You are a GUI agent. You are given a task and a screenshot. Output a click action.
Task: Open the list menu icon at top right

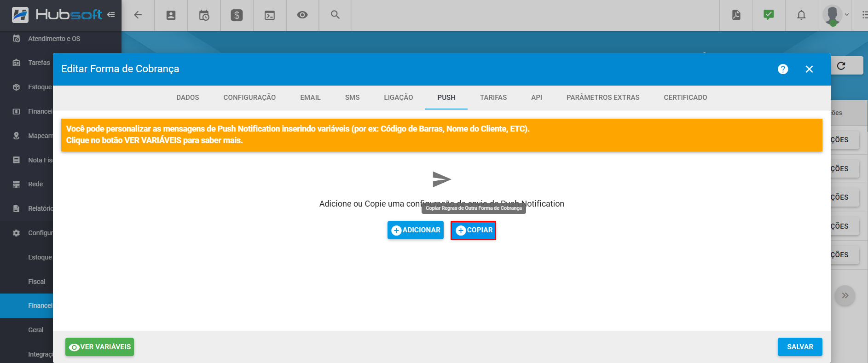(x=864, y=15)
